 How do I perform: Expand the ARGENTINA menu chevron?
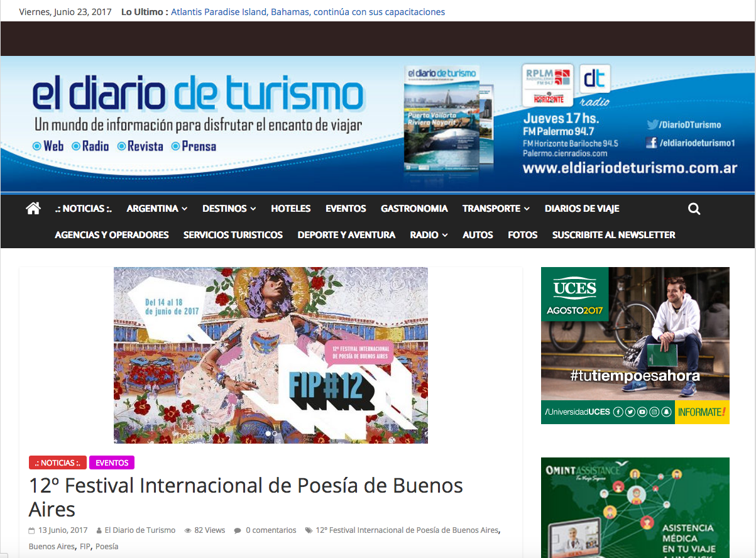tap(184, 209)
